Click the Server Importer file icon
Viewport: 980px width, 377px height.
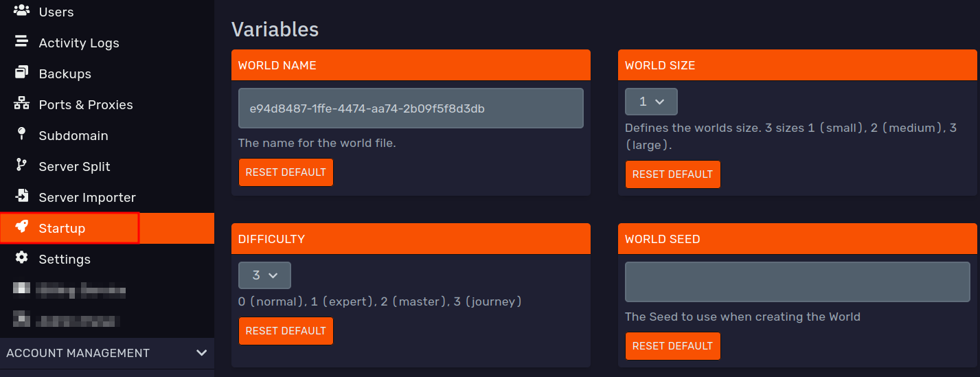click(x=22, y=196)
